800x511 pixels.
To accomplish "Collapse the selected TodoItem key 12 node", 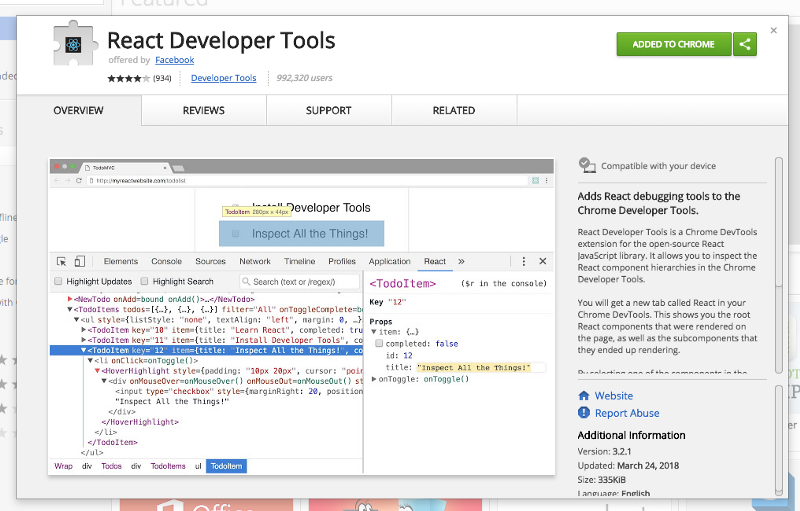I will 84,350.
